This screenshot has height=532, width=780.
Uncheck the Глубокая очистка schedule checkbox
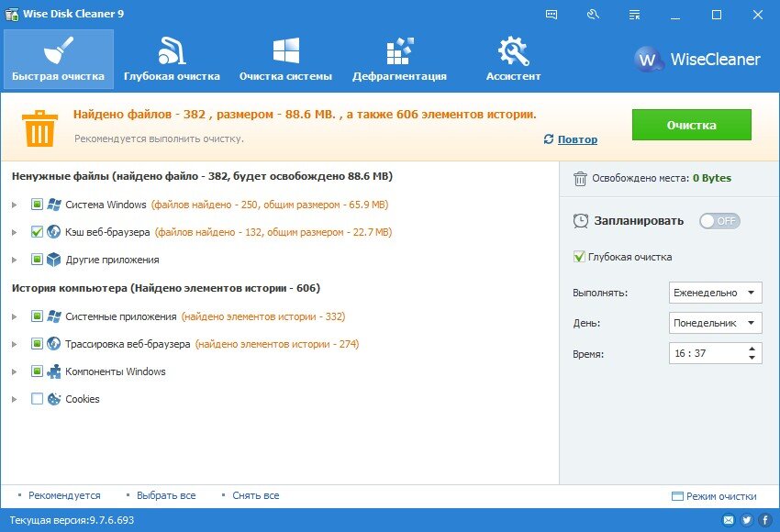point(579,257)
